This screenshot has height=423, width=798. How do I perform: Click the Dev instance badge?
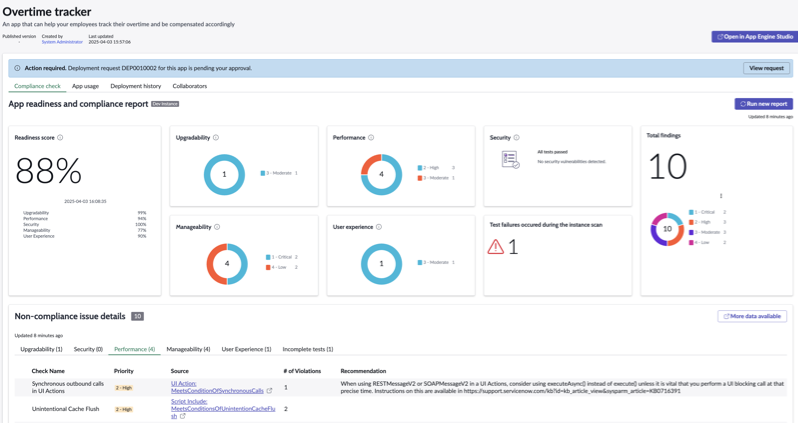(x=165, y=104)
